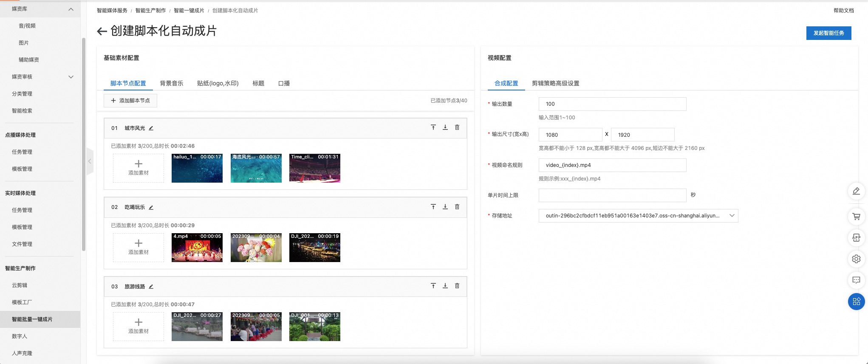Select the 4.mp4 video thumbnail
868x364 pixels.
point(197,248)
